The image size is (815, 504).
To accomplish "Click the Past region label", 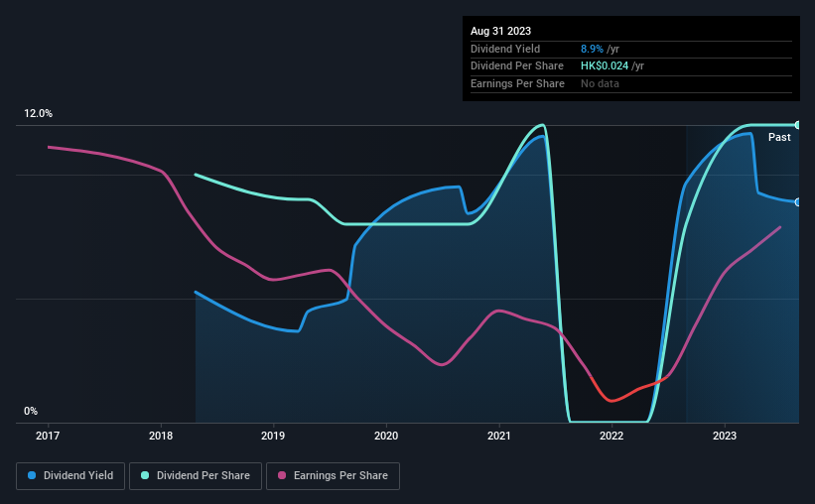I will [x=779, y=137].
